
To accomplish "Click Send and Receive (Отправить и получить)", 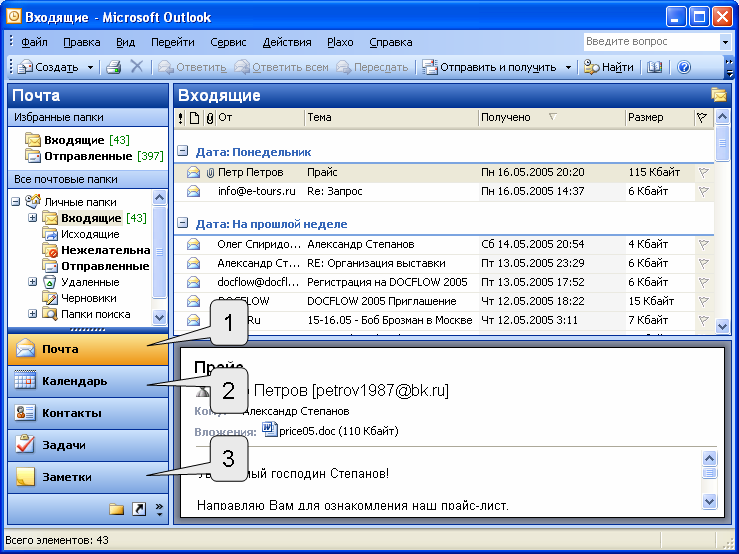I will pos(490,67).
